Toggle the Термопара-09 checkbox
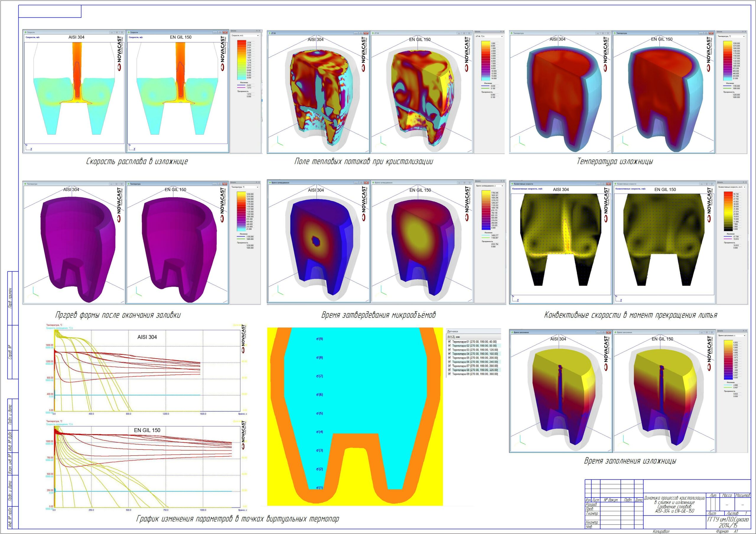This screenshot has width=756, height=534. click(x=449, y=374)
